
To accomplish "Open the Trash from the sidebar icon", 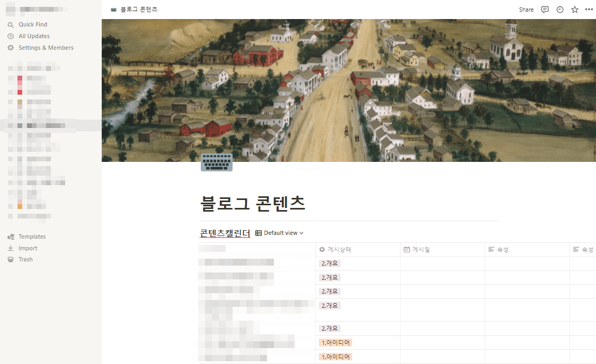I will (12, 259).
